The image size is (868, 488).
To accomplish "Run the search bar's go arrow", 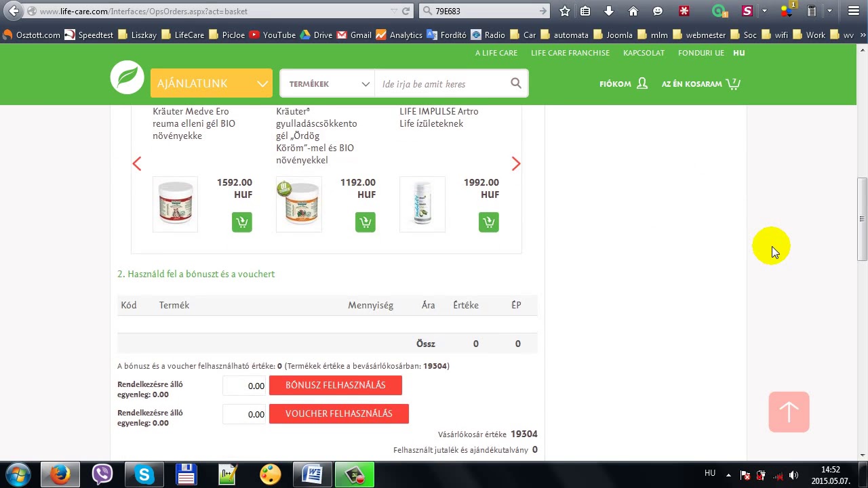I will click(x=543, y=11).
